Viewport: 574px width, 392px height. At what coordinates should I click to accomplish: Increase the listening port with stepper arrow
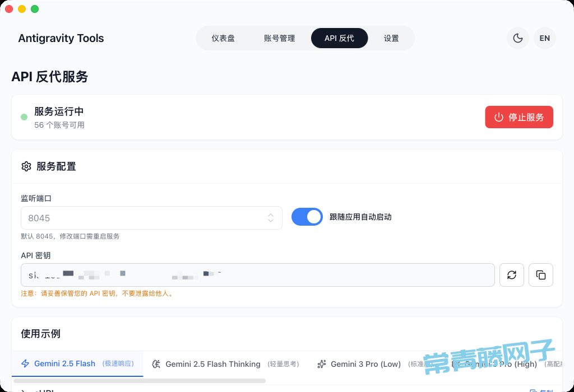pos(270,215)
